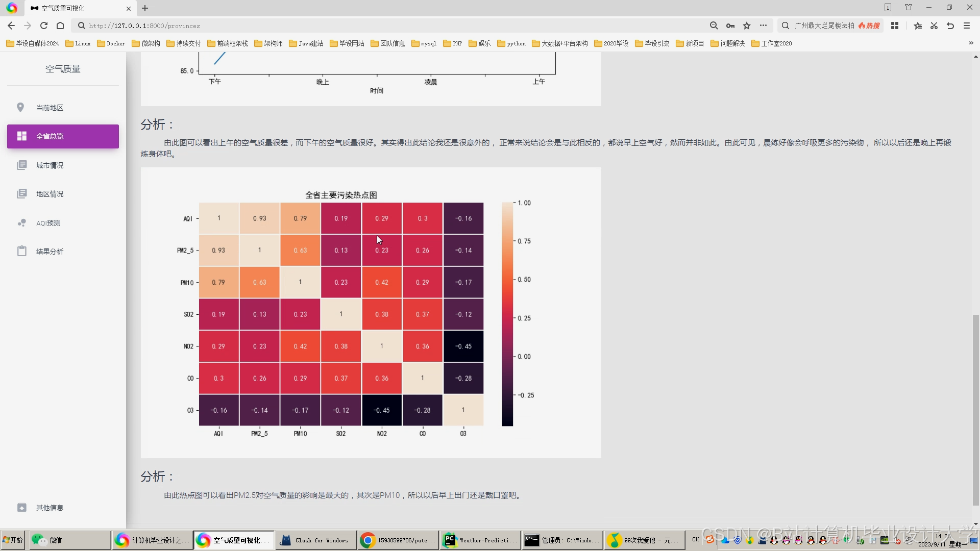Open the Docker bookmark folder
The height and width of the screenshot is (551, 980).
click(x=111, y=43)
